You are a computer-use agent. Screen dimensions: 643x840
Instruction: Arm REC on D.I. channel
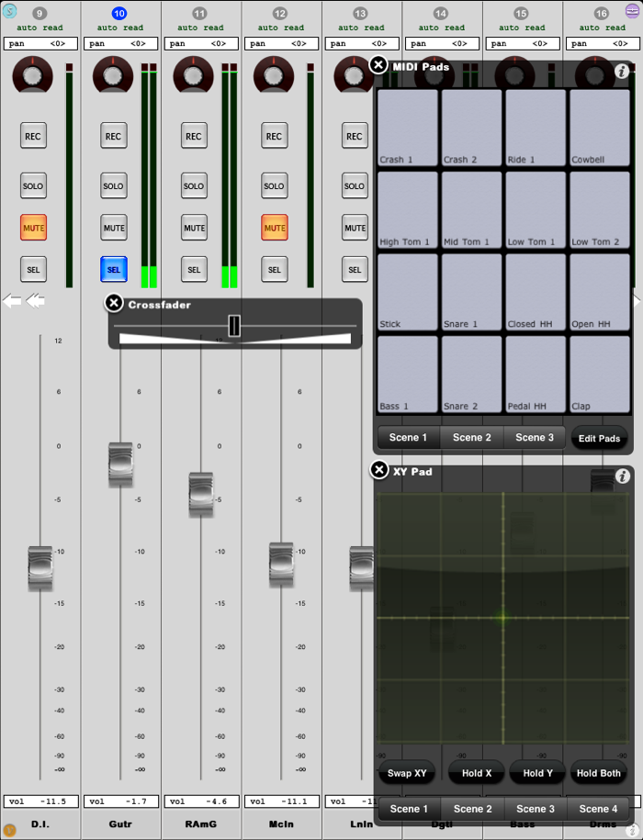tap(33, 136)
